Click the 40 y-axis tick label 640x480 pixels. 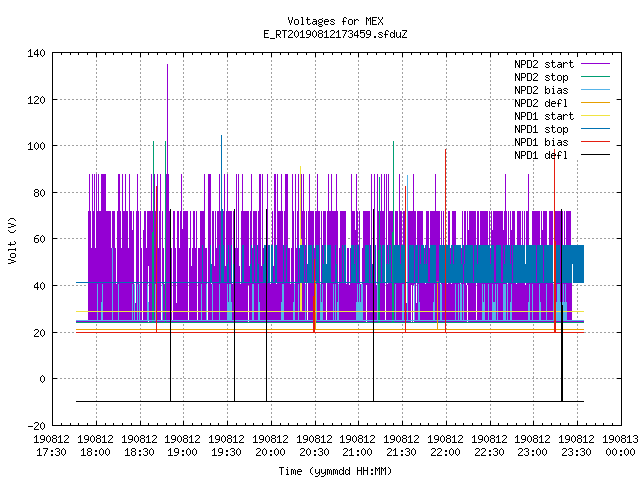click(39, 286)
